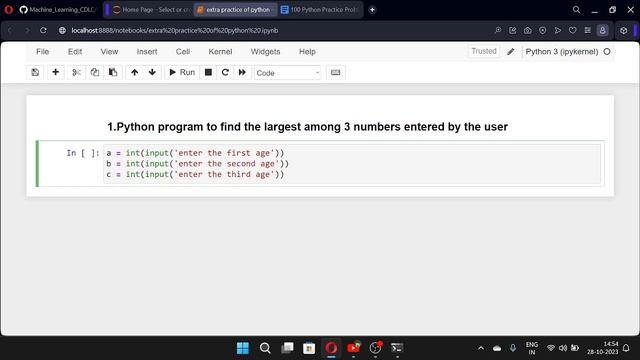Interrupt the kernel with stop square
The width and height of the screenshot is (640, 360).
click(208, 72)
